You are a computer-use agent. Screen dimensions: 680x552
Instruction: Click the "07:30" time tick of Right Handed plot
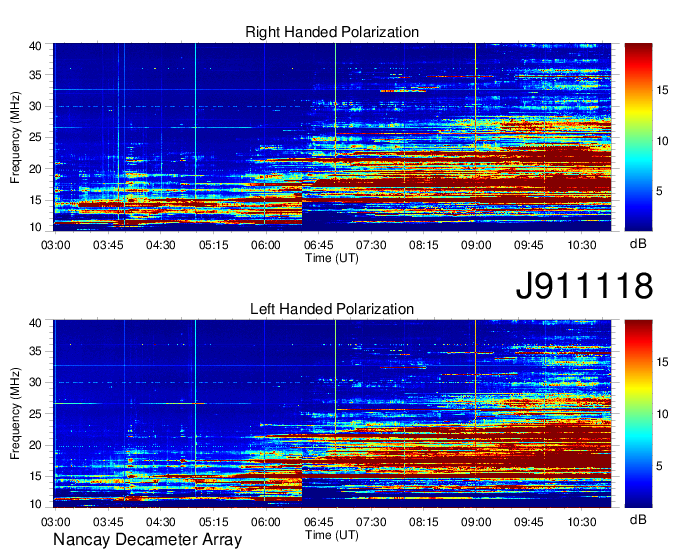pos(371,245)
